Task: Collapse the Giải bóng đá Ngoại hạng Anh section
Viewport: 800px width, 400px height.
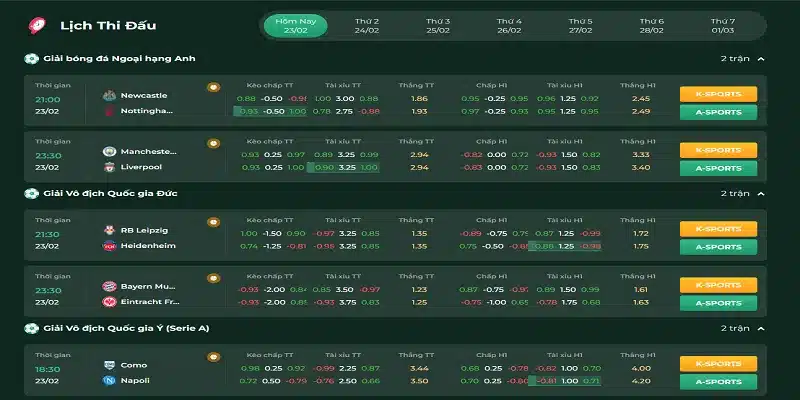Action: pyautogui.click(x=761, y=59)
